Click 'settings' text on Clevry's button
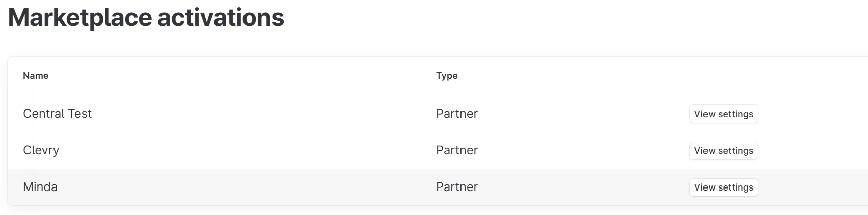868x215 pixels. (736, 151)
